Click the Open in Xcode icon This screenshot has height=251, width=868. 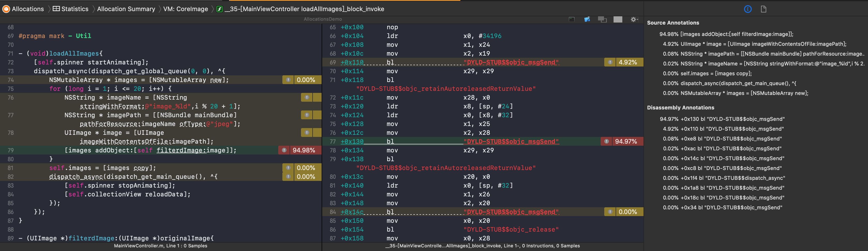click(587, 20)
